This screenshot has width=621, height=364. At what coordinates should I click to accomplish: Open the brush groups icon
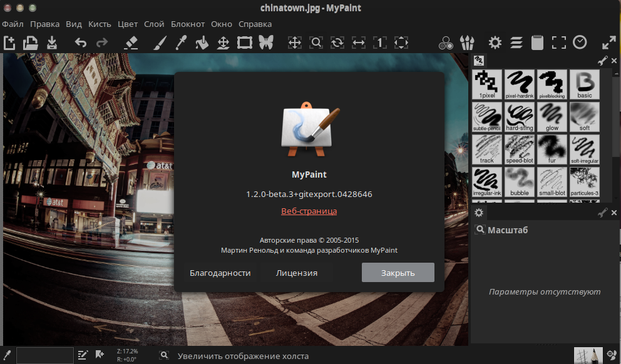pyautogui.click(x=467, y=43)
